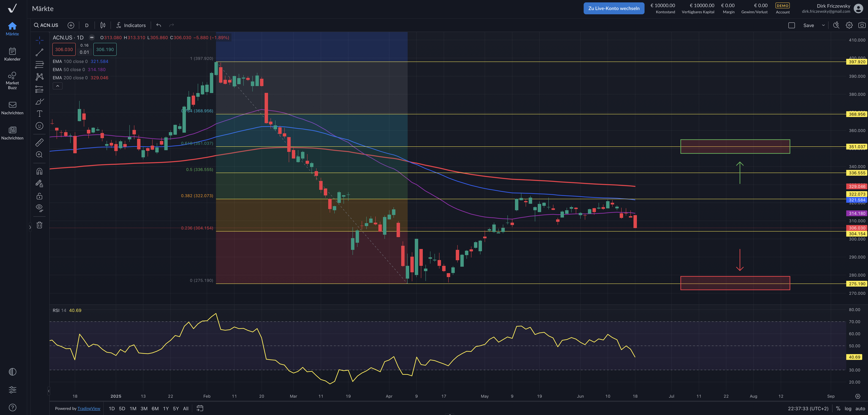Toggle hide all drawings eye icon
The height and width of the screenshot is (415, 868).
tap(39, 208)
